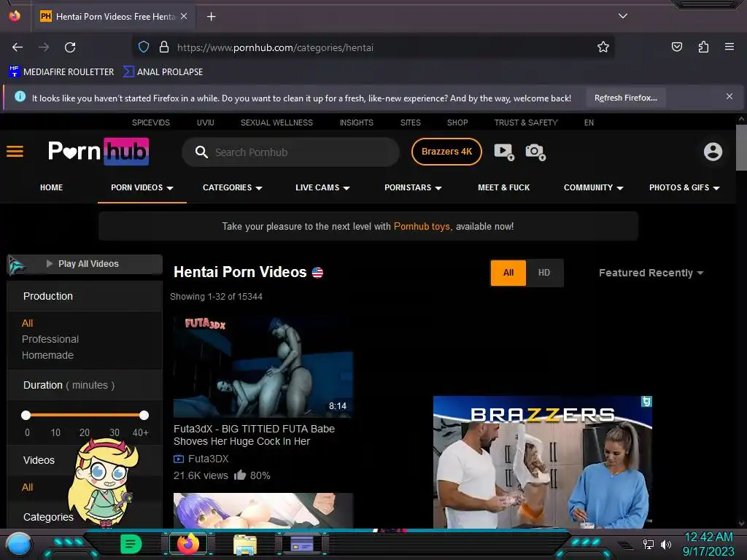
Task: Open the TRUST & SAFETY top link
Action: [526, 122]
